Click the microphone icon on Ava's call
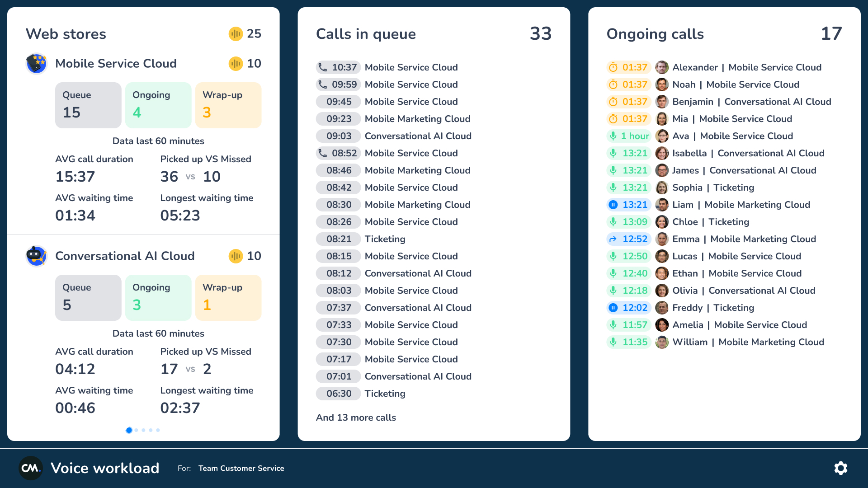The width and height of the screenshot is (868, 488). pyautogui.click(x=613, y=136)
